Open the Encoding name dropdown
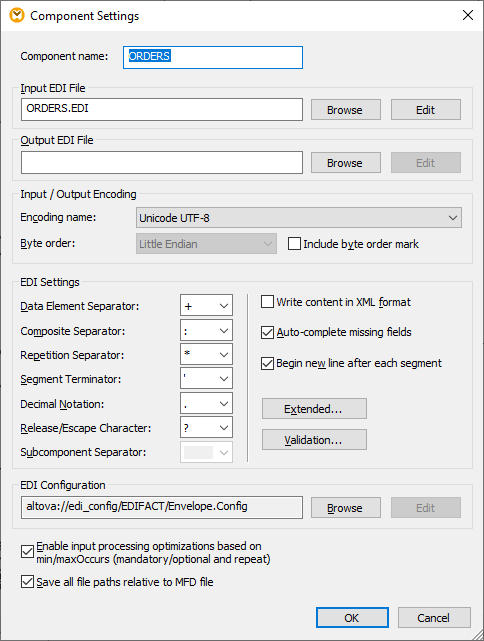Image resolution: width=484 pixels, height=641 pixels. click(x=299, y=217)
